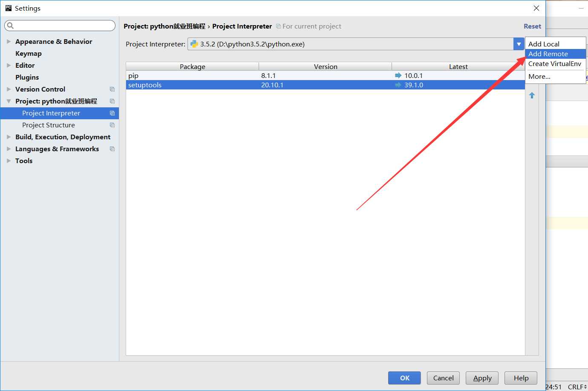The width and height of the screenshot is (588, 391).
Task: Select the setuptools package row
Action: tap(325, 85)
